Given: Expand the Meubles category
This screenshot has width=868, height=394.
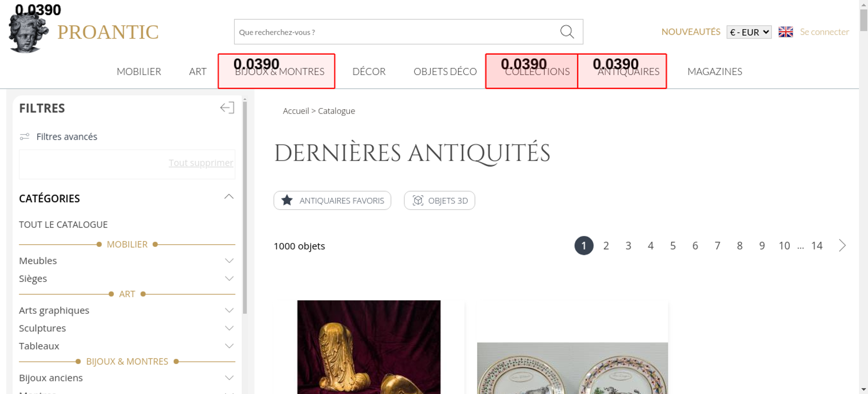Looking at the screenshot, I should pos(229,261).
